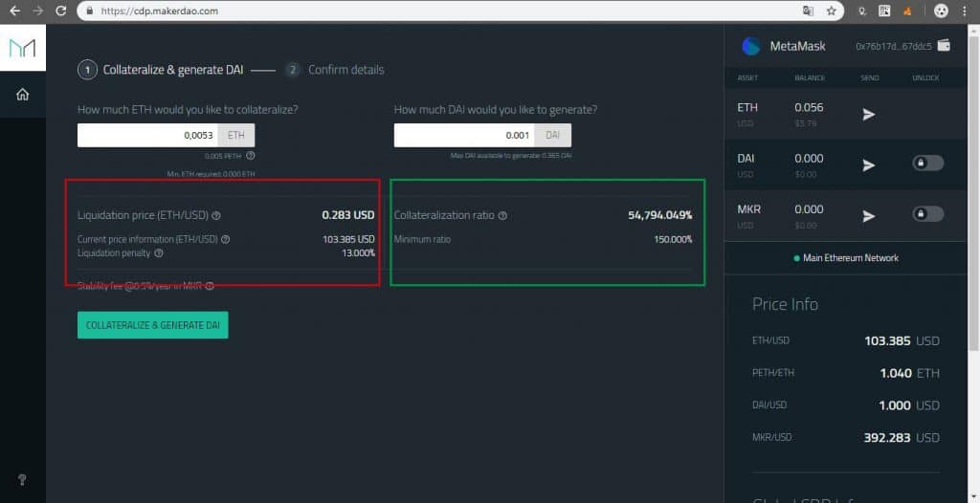Click the Main Ethereum Network status indicator
The width and height of the screenshot is (980, 503).
[x=846, y=257]
